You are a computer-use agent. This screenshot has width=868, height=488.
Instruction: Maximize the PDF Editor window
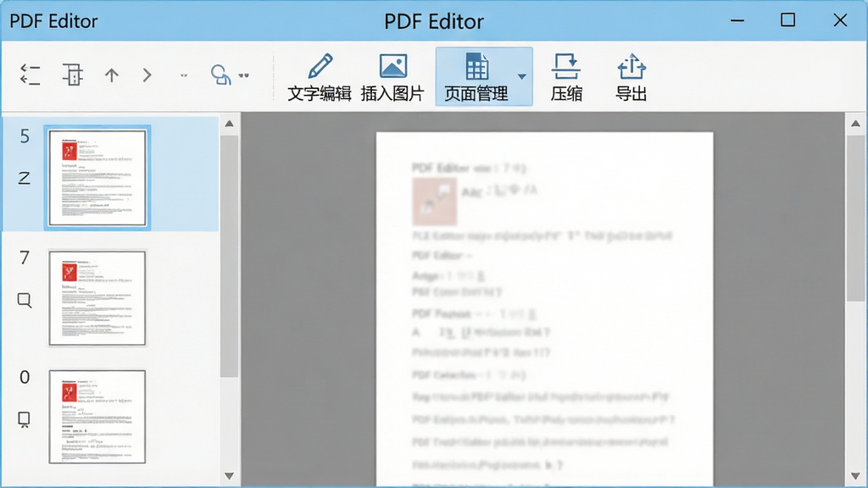[x=787, y=20]
